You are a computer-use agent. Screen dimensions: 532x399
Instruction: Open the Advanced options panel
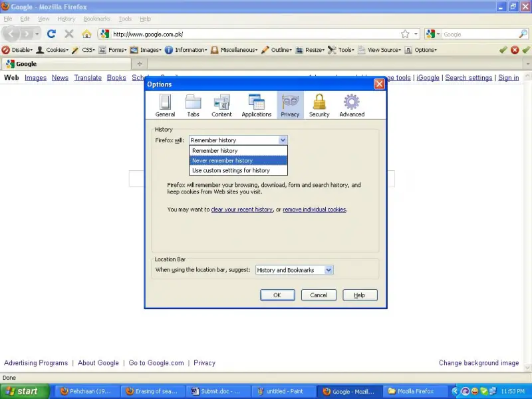point(352,106)
